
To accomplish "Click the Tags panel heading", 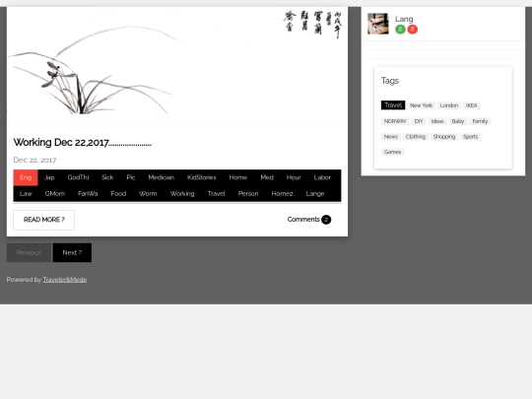I will pyautogui.click(x=390, y=81).
